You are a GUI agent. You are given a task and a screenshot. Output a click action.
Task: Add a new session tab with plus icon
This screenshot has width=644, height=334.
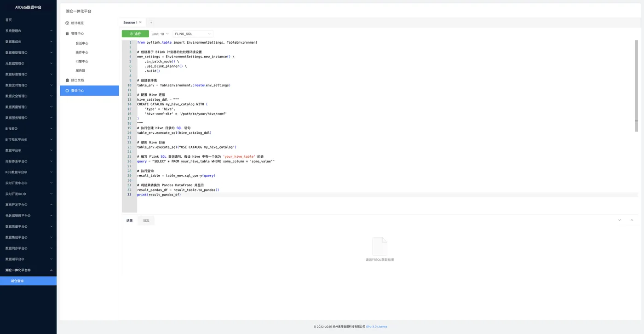[x=151, y=23]
